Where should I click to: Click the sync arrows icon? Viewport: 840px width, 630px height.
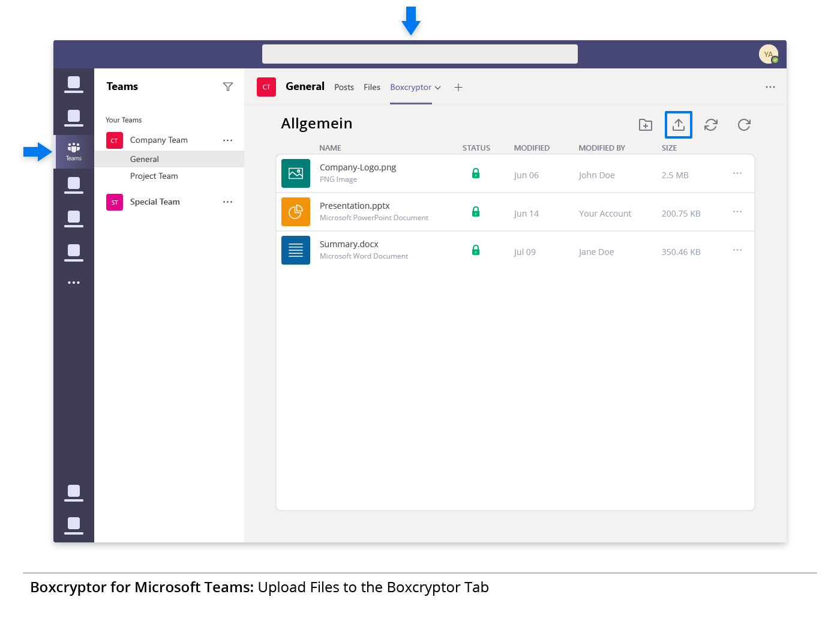tap(711, 125)
